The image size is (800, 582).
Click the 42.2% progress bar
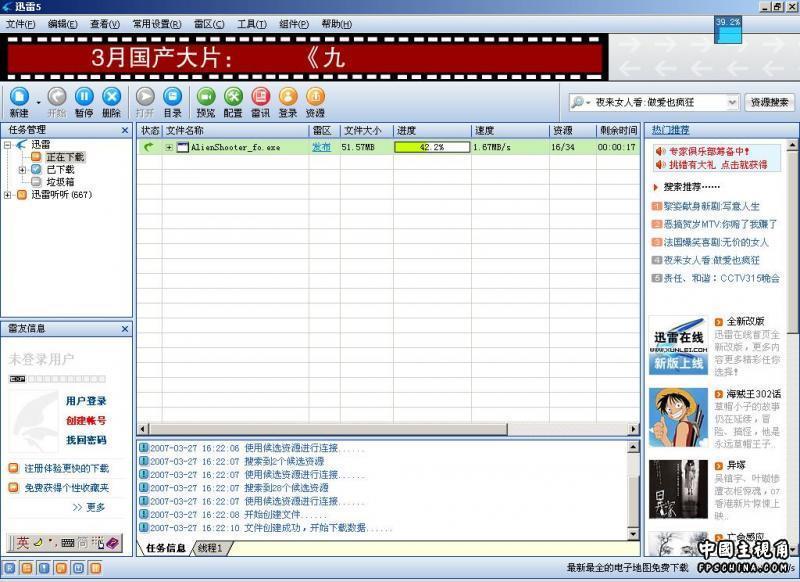pyautogui.click(x=432, y=147)
